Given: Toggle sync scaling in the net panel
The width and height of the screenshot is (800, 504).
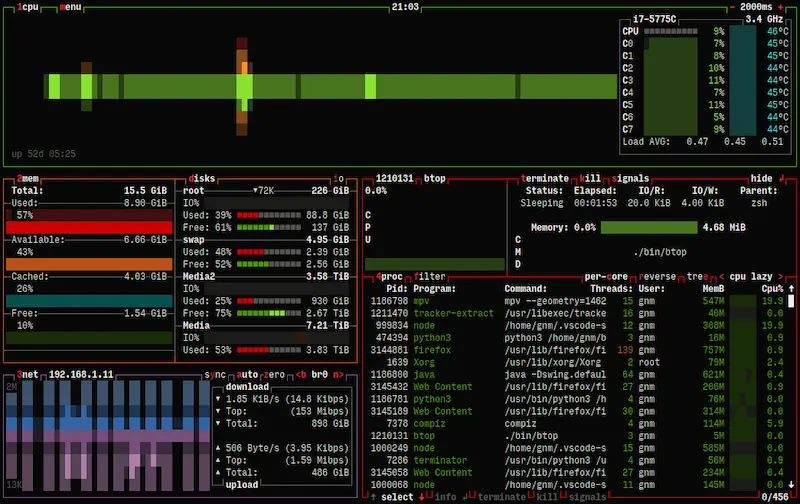Looking at the screenshot, I should [x=215, y=374].
